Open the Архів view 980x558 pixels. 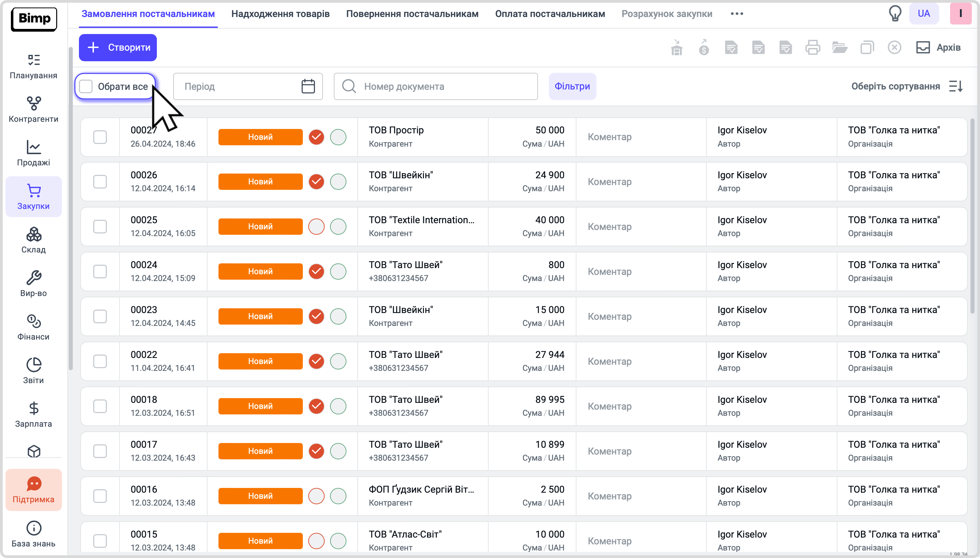click(938, 48)
